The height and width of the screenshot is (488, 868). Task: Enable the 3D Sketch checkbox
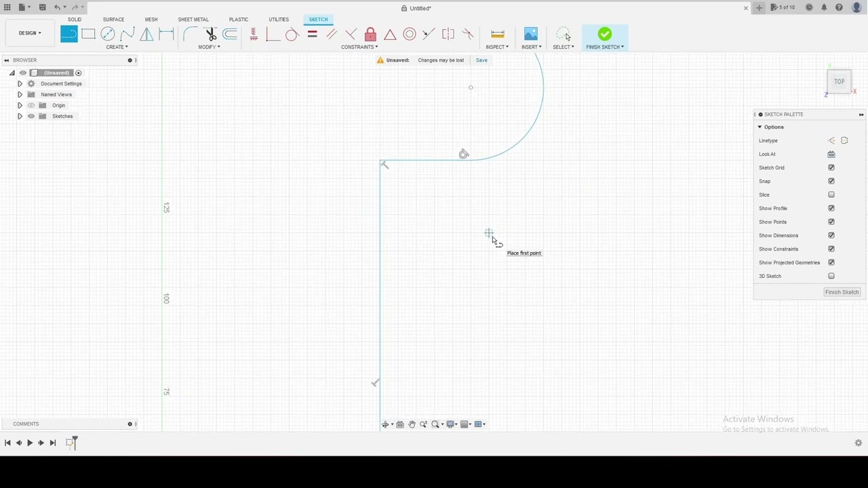click(x=831, y=276)
